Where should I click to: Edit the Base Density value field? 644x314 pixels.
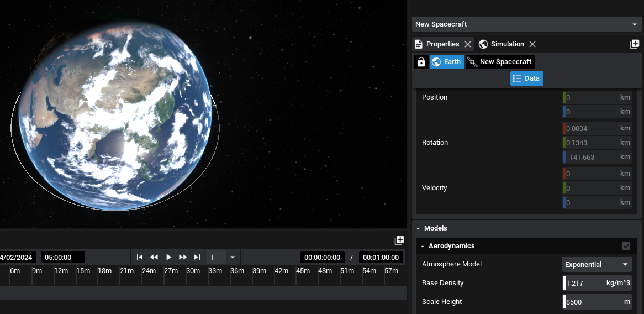(x=597, y=283)
